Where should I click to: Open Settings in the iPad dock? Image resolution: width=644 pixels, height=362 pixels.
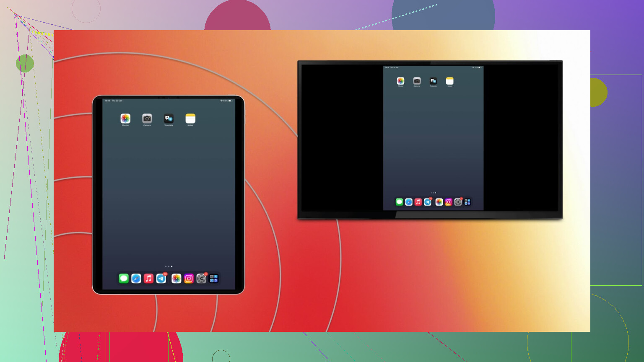201,279
